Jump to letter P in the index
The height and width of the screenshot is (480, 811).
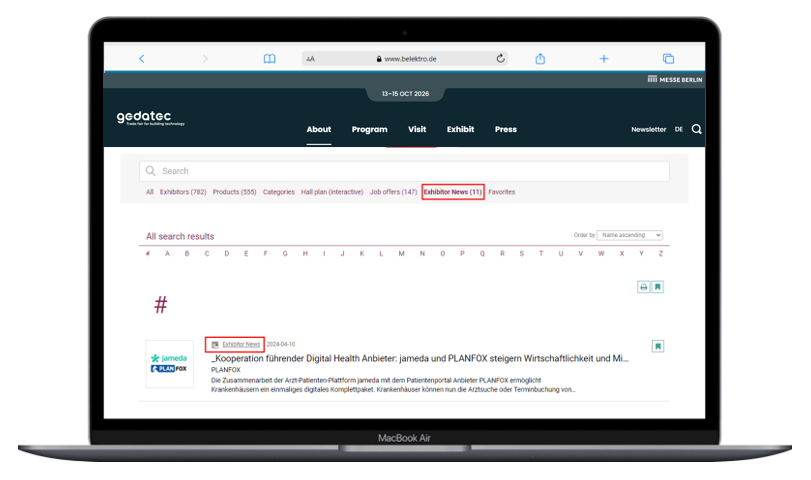click(x=462, y=253)
